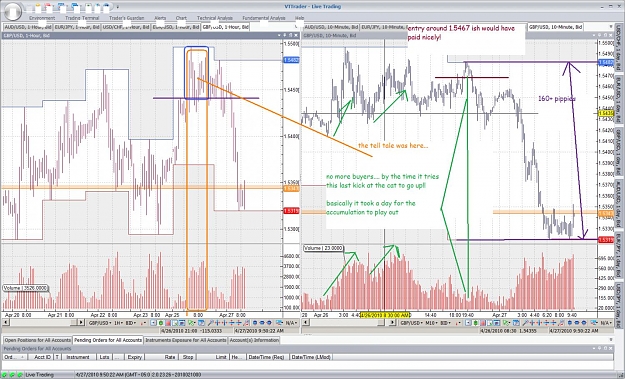Open the Chart menu

point(181,18)
